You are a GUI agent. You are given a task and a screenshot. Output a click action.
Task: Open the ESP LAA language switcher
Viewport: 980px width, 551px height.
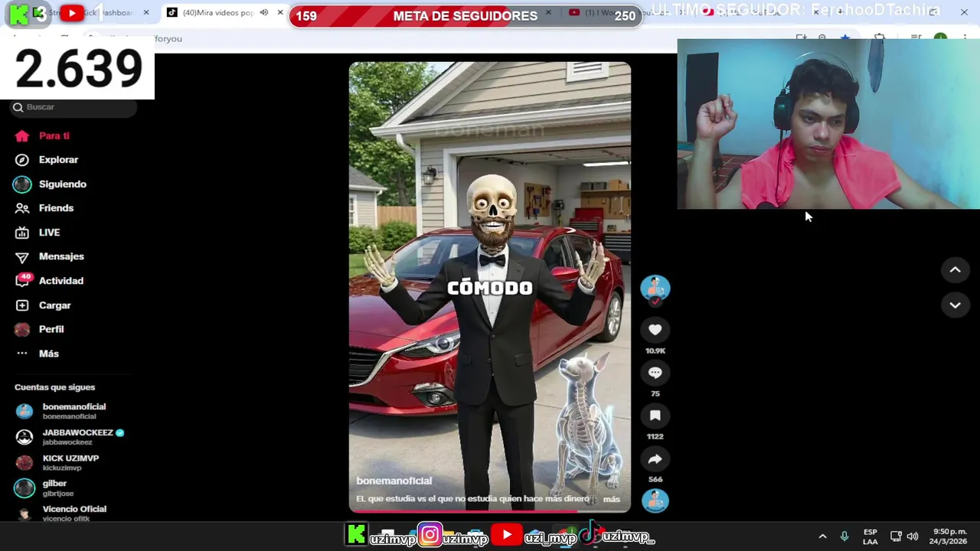(x=871, y=536)
